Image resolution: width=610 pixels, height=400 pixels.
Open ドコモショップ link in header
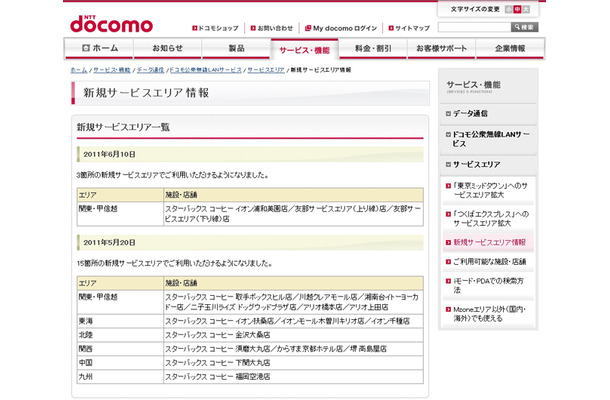coord(216,28)
